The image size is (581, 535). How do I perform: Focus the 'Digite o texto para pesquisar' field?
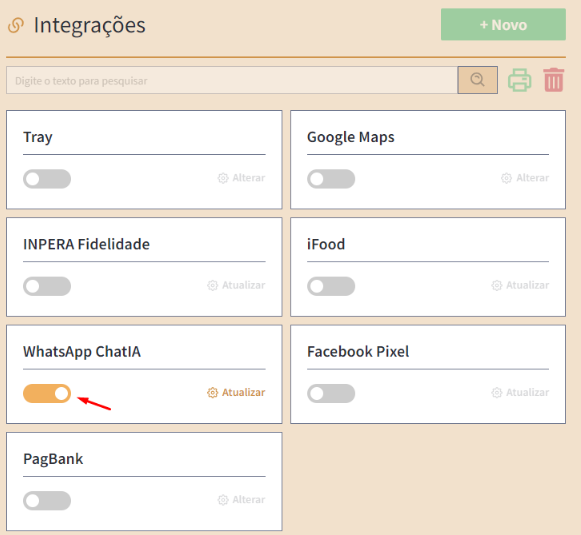pos(232,80)
